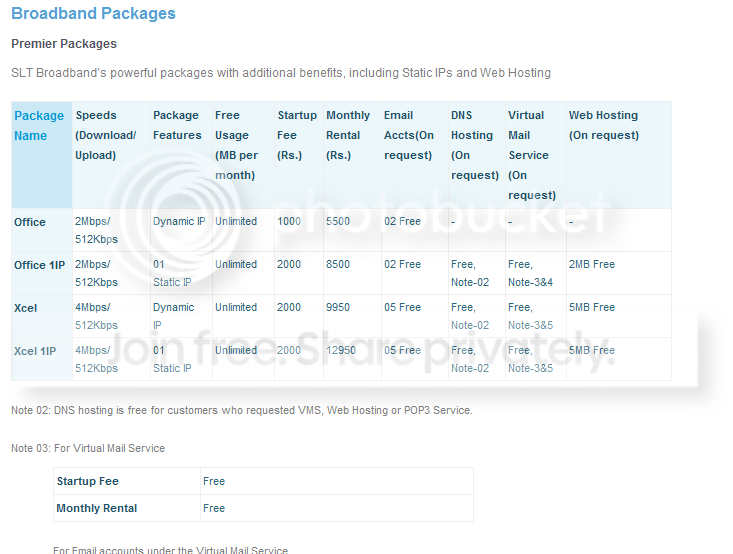Click the Email Accts column header

point(409,135)
